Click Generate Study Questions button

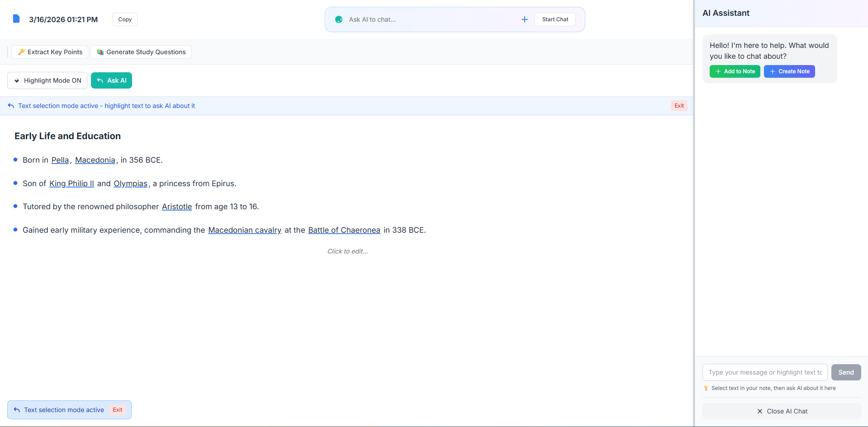pos(141,52)
